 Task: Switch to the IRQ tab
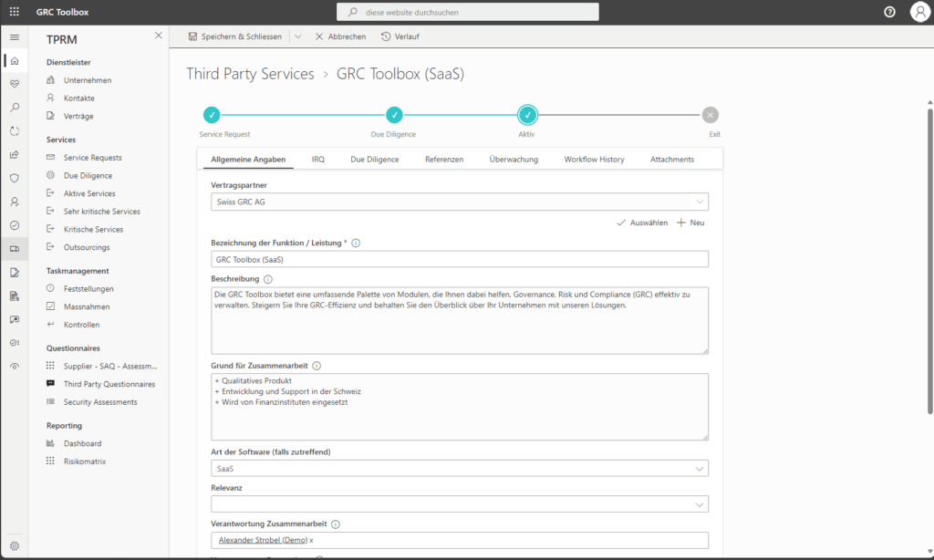point(318,159)
